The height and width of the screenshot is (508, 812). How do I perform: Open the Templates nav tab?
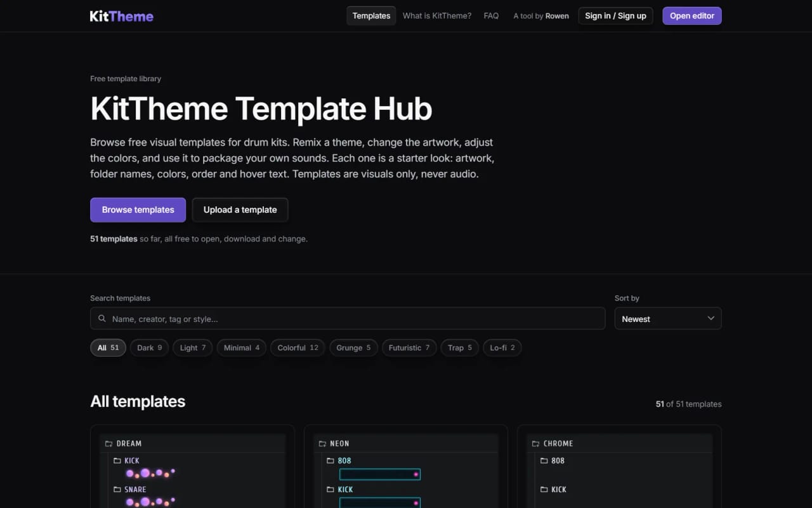click(x=371, y=16)
